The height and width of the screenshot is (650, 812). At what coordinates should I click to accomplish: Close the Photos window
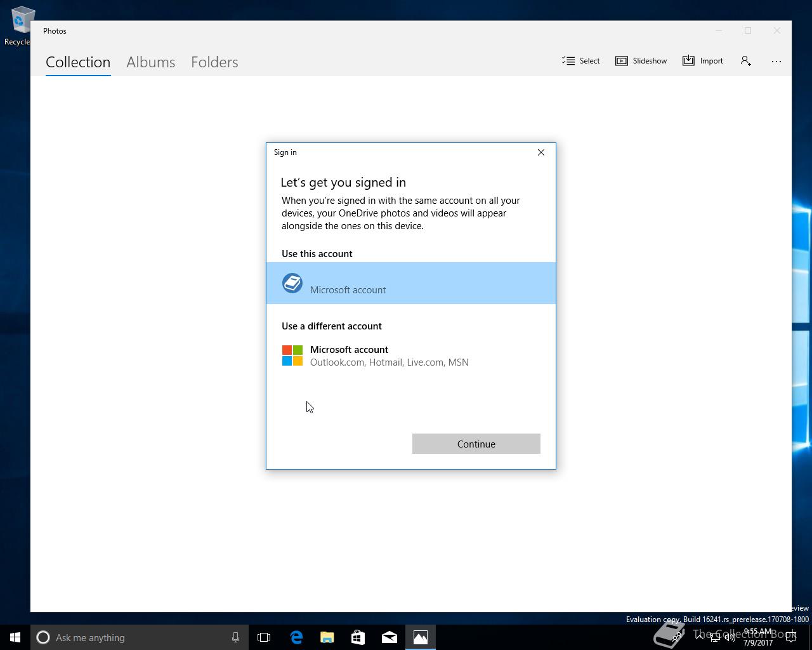[777, 30]
